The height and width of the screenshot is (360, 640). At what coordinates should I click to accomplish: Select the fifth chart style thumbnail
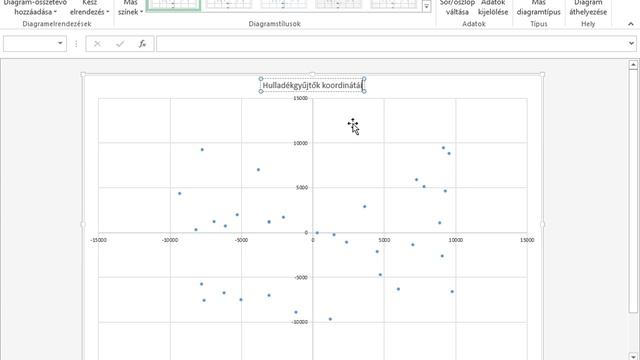pyautogui.click(x=393, y=5)
